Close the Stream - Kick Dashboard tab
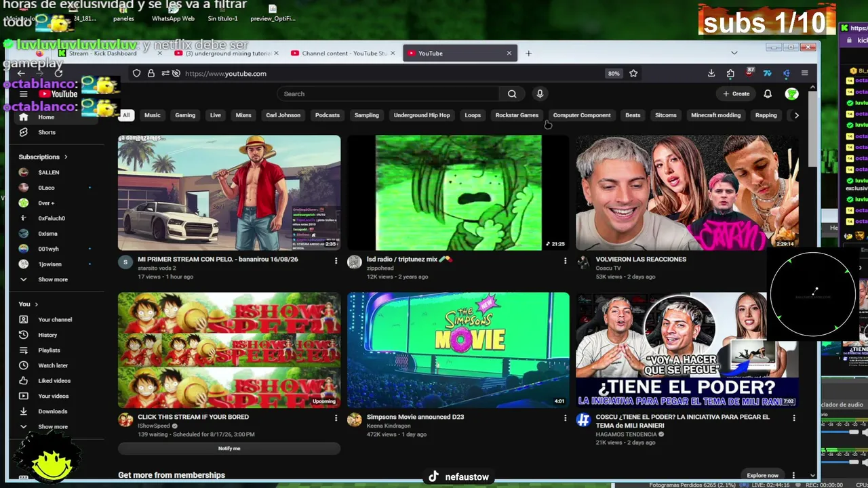 (x=160, y=53)
